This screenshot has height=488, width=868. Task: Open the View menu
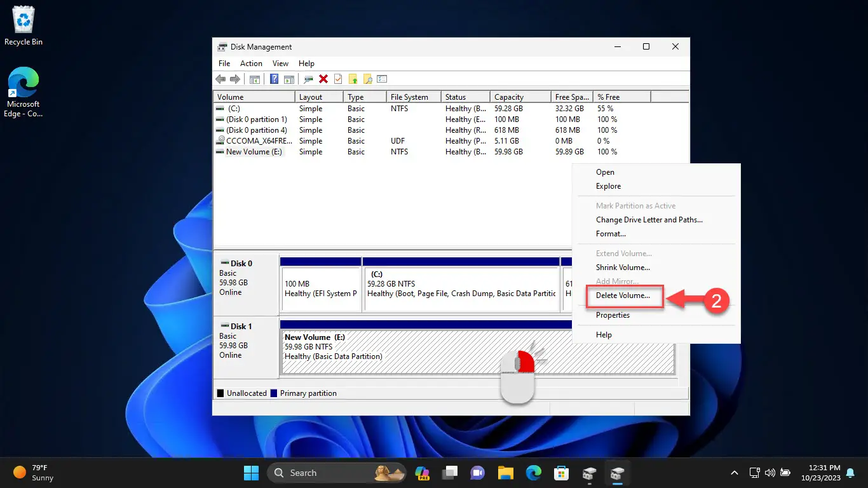pos(280,64)
